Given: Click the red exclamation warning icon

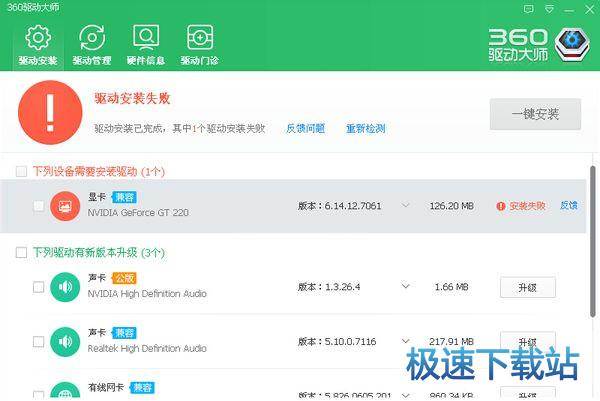Looking at the screenshot, I should pos(50,112).
